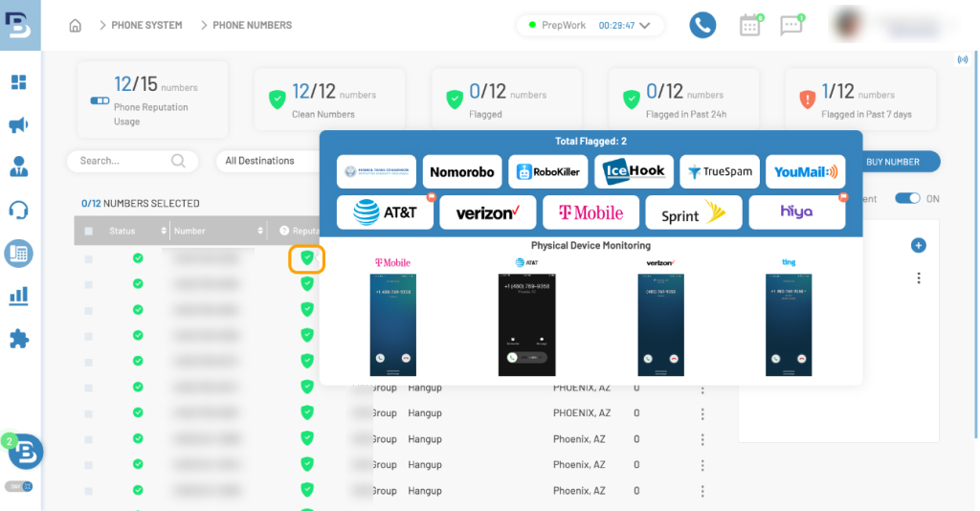The width and height of the screenshot is (980, 511).
Task: Select the AT&T carrier tile
Action: click(x=385, y=212)
